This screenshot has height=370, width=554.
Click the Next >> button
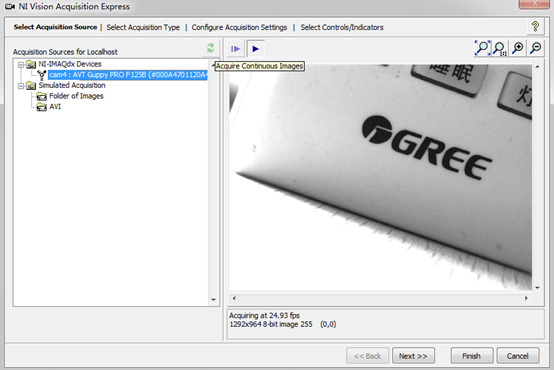413,356
